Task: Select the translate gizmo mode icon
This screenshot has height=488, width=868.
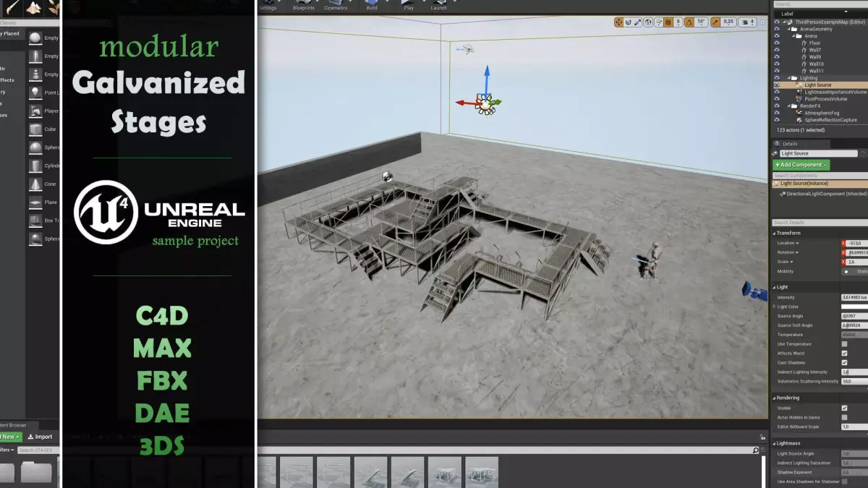Action: point(619,22)
